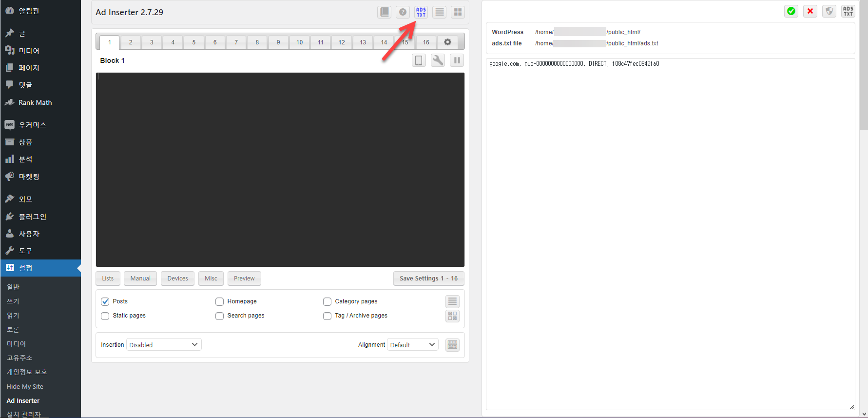Click the Block 1 name label
Image resolution: width=868 pixels, height=418 pixels.
tap(112, 60)
